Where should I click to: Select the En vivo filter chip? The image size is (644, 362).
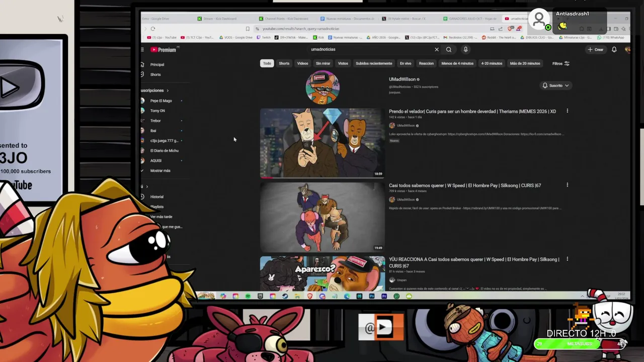406,63
